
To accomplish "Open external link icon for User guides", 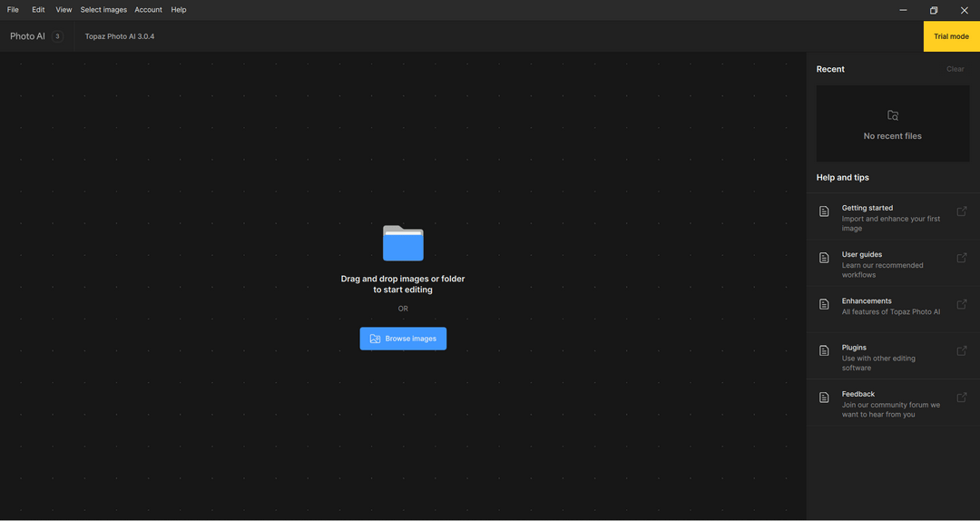I will coord(962,258).
